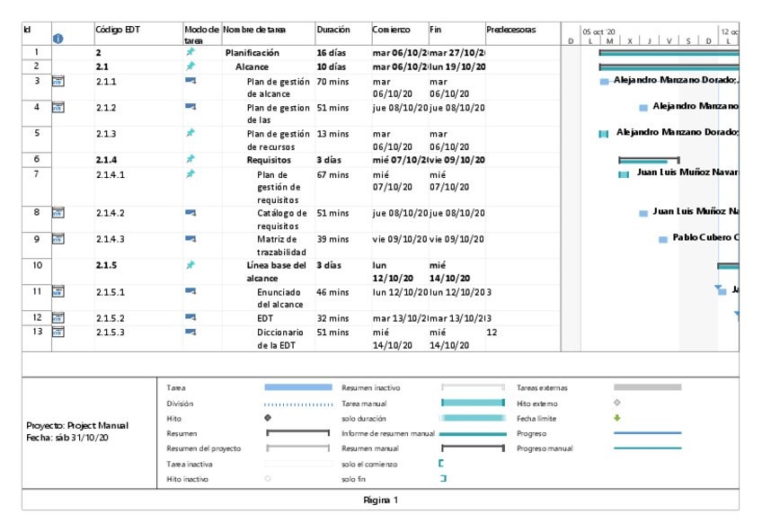The height and width of the screenshot is (532, 762).
Task: Click the Hito diamond symbol in the legend
Action: click(268, 418)
